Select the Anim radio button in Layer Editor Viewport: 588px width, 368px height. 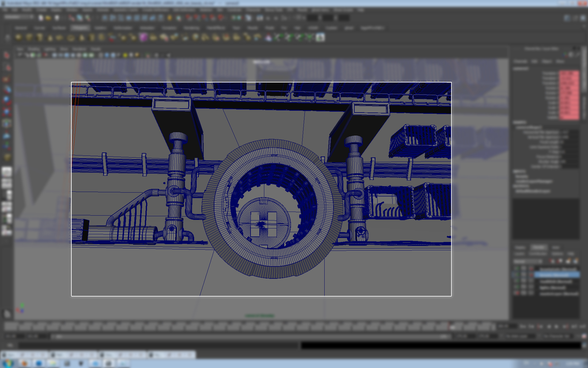(556, 248)
